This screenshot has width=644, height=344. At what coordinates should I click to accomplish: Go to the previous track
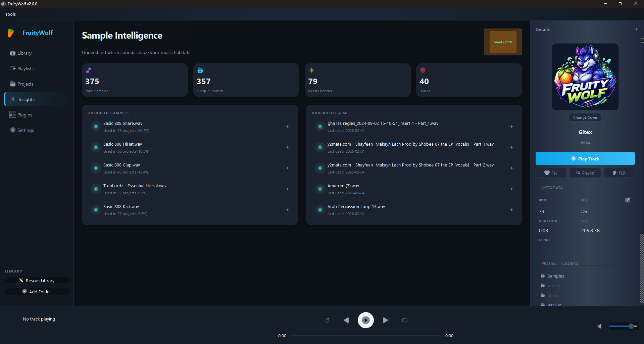346,320
